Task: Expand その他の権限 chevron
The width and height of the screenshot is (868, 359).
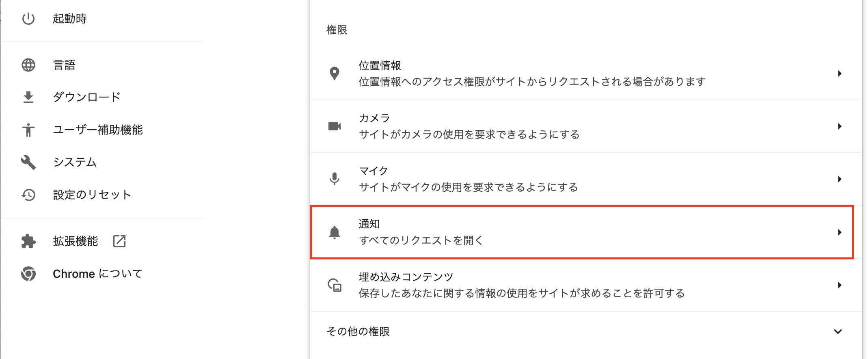Action: point(838,331)
